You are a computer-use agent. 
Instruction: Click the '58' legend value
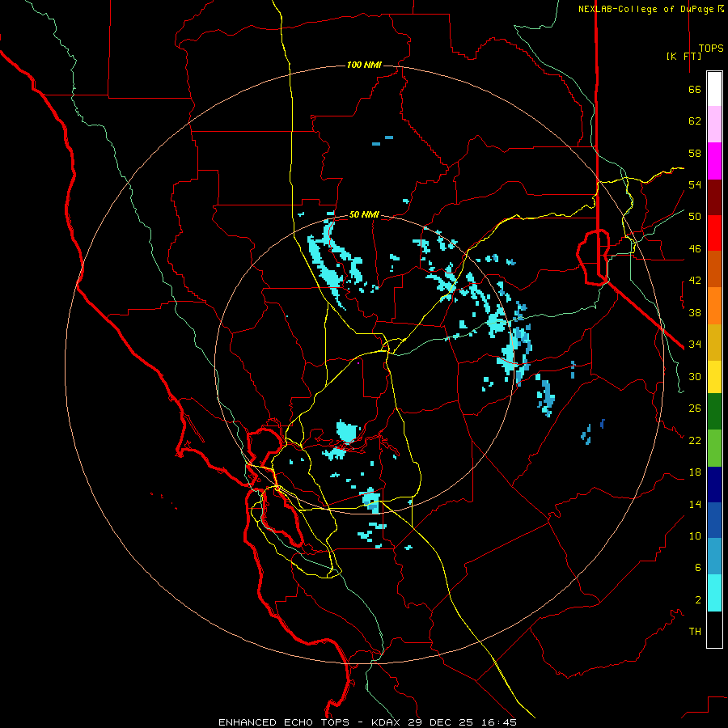695,153
